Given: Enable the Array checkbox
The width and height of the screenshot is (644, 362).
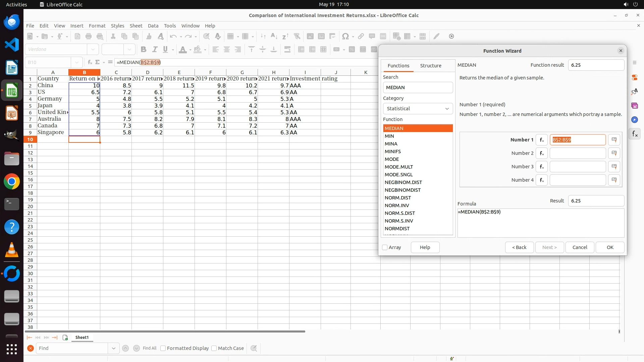Looking at the screenshot, I should coord(385,247).
